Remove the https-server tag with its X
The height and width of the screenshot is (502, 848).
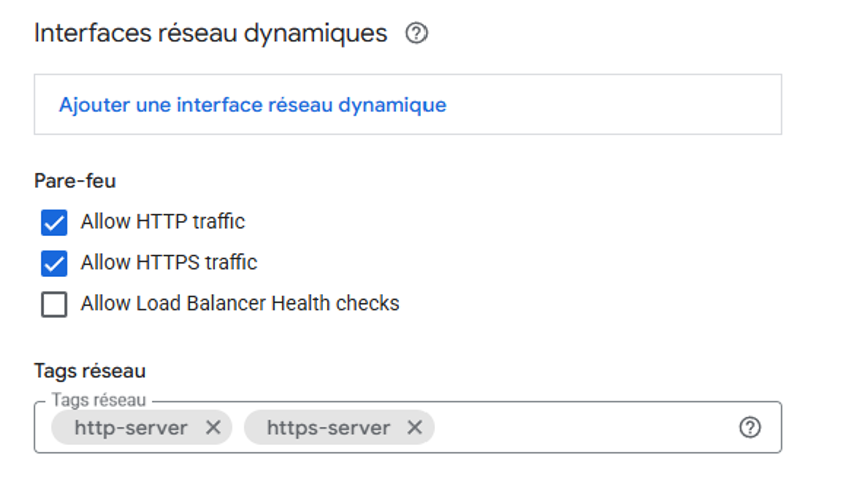(415, 428)
